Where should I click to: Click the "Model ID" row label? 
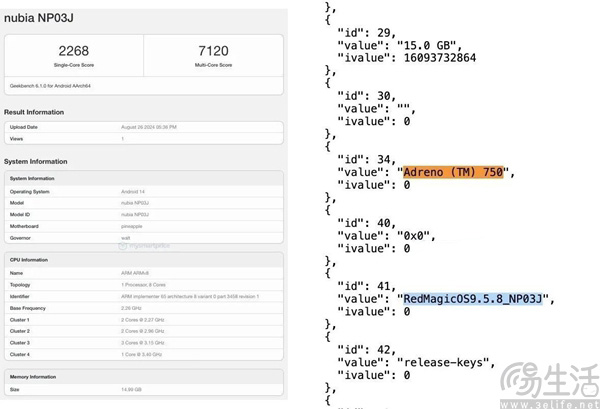point(20,215)
